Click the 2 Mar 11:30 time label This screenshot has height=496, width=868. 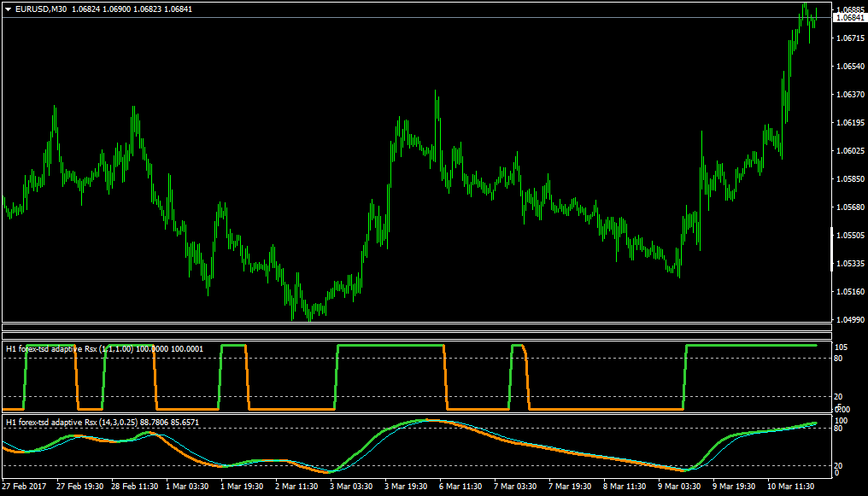pos(296,487)
